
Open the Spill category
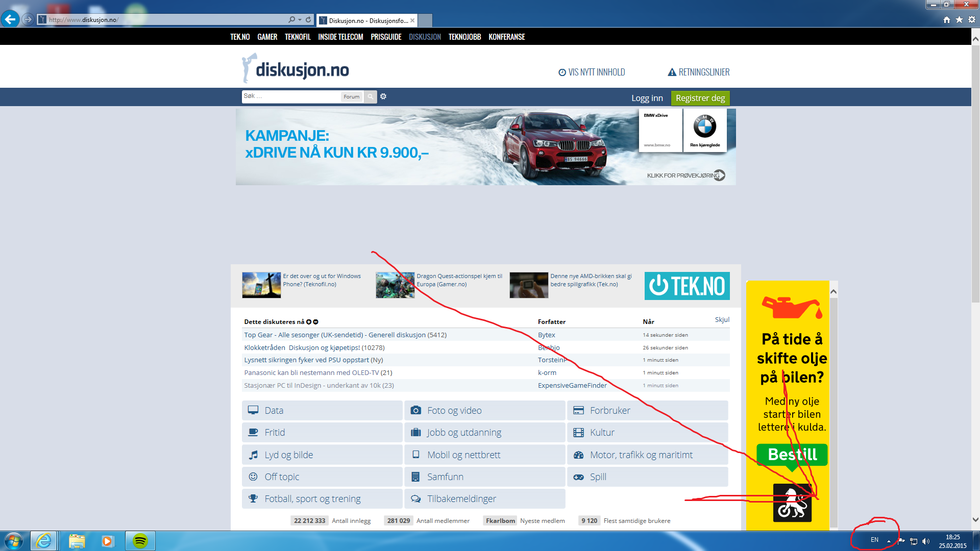(x=648, y=477)
